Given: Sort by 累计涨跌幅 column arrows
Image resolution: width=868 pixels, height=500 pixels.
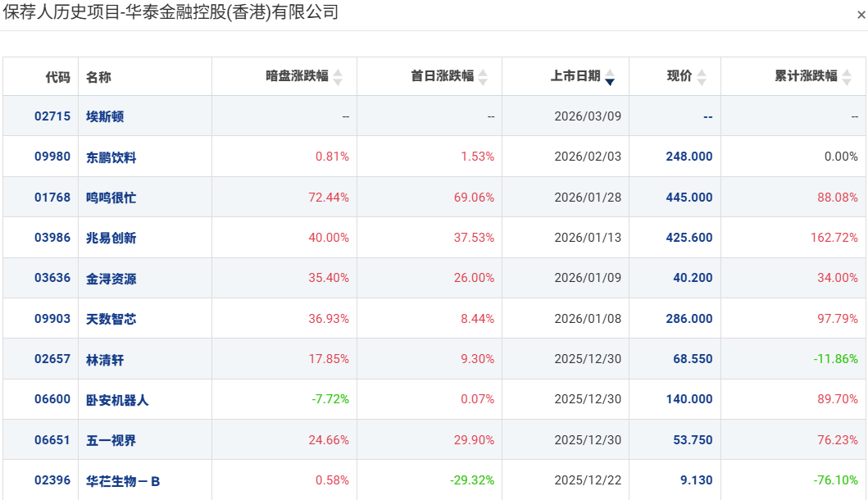Looking at the screenshot, I should pos(847,78).
